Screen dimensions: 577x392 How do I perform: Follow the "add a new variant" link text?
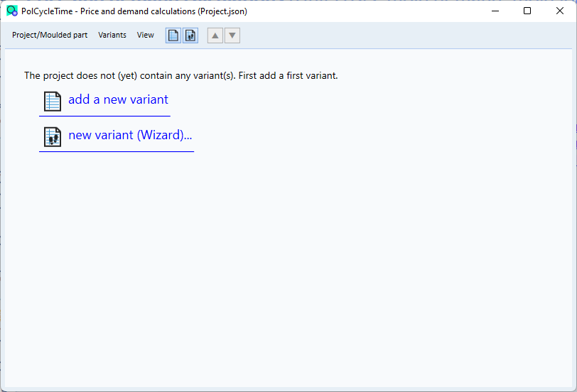tap(118, 99)
